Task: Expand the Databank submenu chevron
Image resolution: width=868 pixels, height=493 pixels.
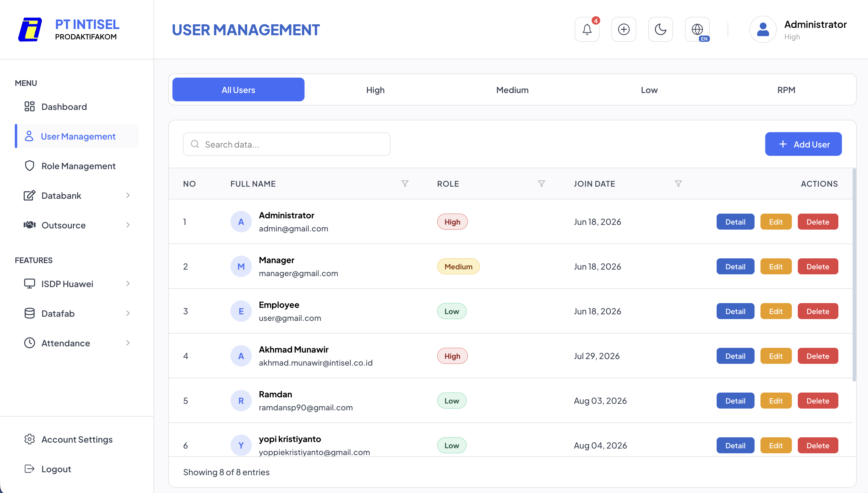Action: tap(128, 195)
